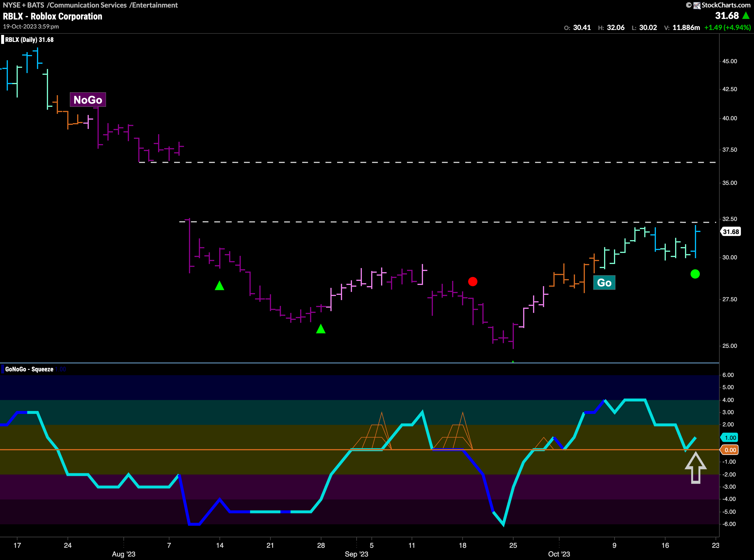This screenshot has height=560, width=754.
Task: Click the "Aug '23" date axis label
Action: click(123, 554)
